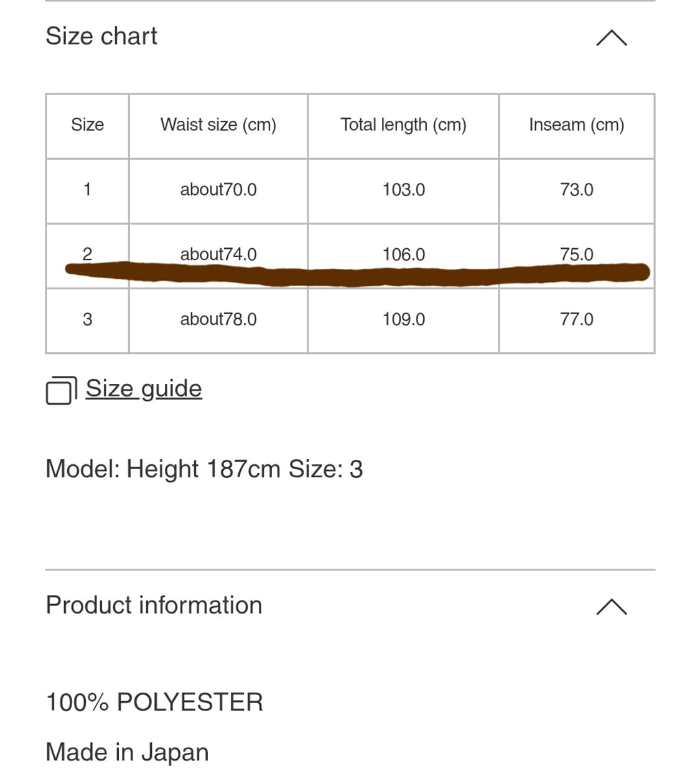Viewport: 700px width, 784px height.
Task: Click the size 1 row label
Action: pos(87,189)
